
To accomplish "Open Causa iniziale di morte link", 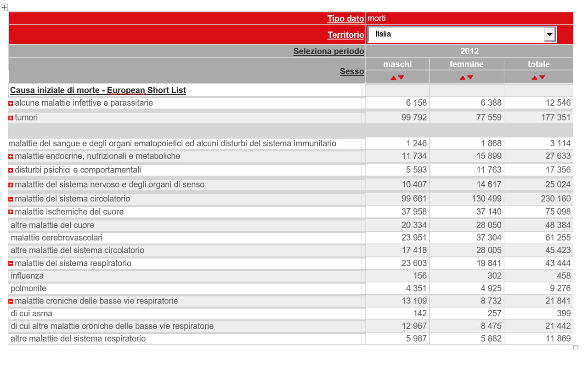I will tap(98, 90).
